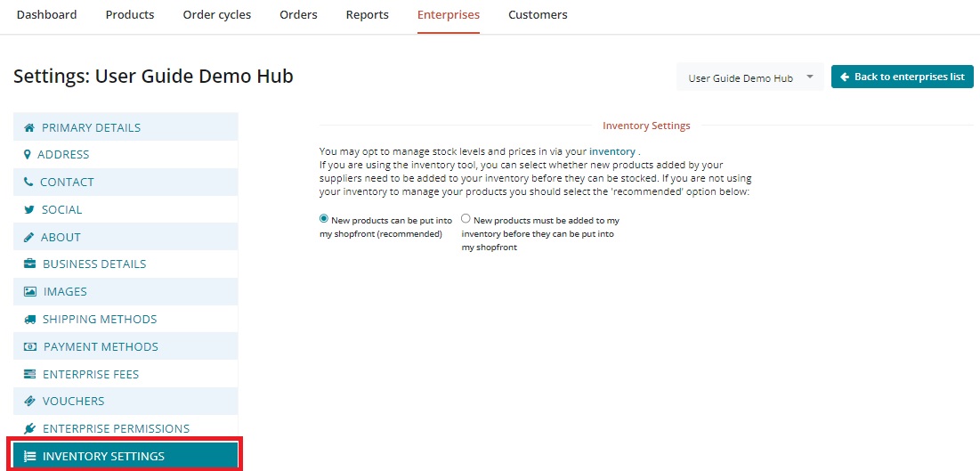
Task: Open the Payment Methods settings section
Action: (100, 346)
